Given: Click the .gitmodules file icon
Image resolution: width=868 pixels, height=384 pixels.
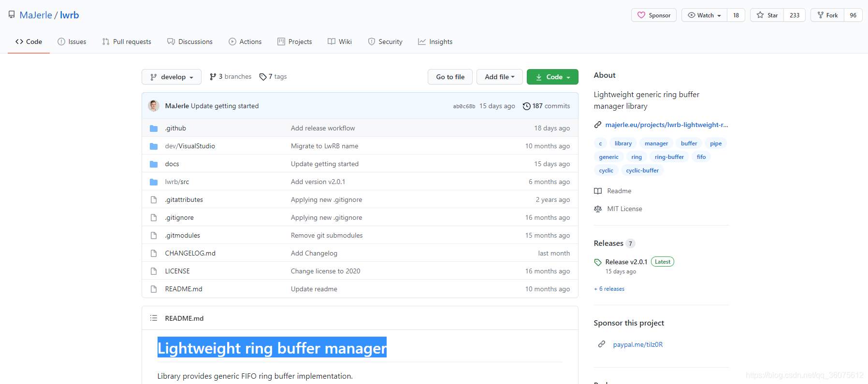Looking at the screenshot, I should click(x=154, y=235).
